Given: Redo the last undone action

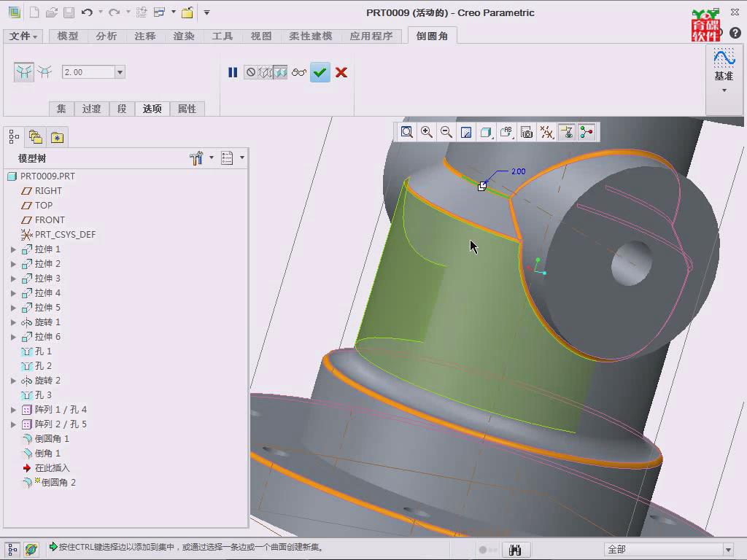Looking at the screenshot, I should [114, 12].
